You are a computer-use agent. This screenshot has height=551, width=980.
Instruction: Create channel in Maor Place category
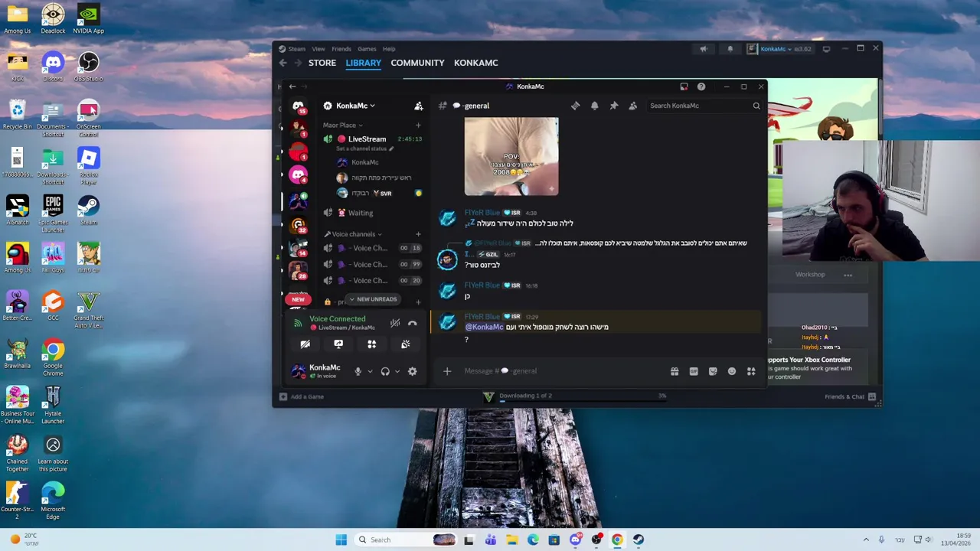418,125
